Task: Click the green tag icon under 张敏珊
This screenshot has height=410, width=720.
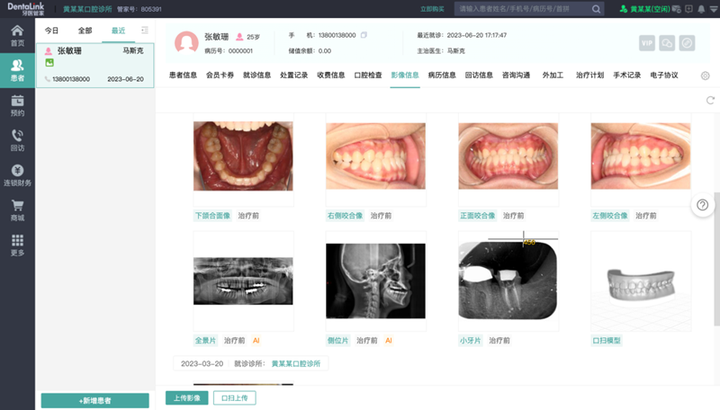Action: 49,63
